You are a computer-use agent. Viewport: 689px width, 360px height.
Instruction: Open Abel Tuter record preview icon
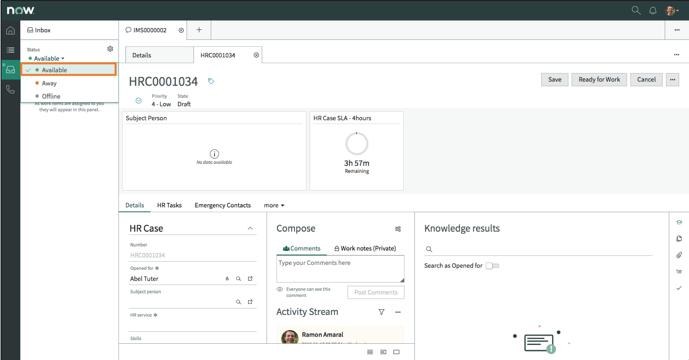tap(250, 279)
